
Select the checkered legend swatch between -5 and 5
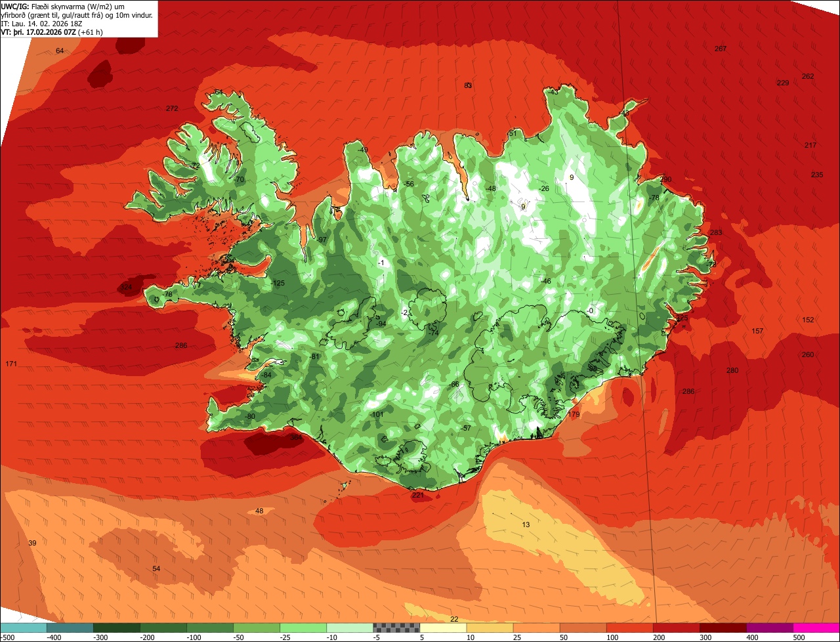click(x=396, y=628)
